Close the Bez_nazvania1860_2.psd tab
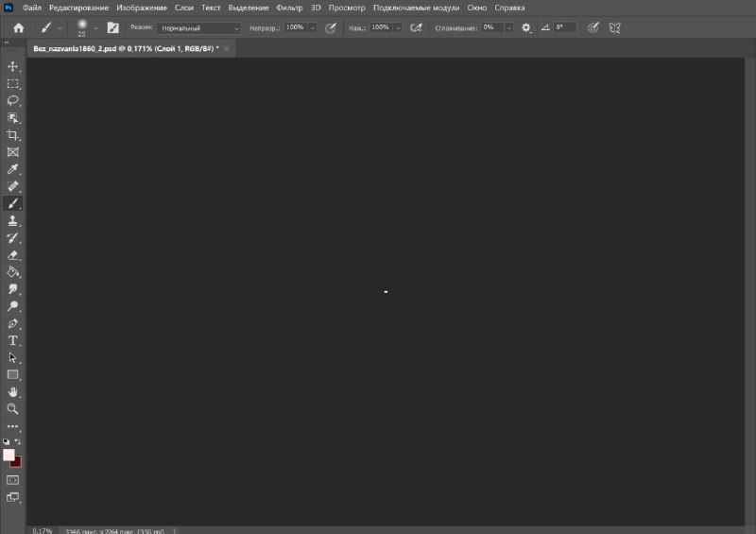The height and width of the screenshot is (534, 756). [227, 49]
